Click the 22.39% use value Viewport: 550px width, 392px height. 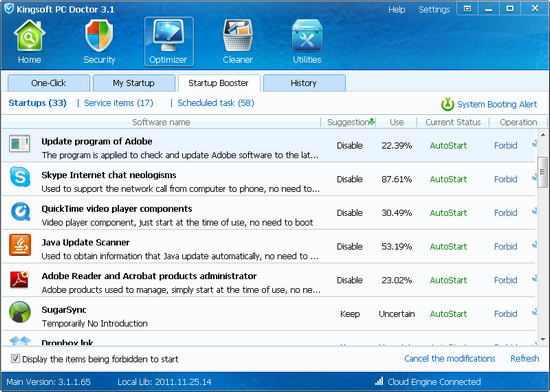coord(397,146)
